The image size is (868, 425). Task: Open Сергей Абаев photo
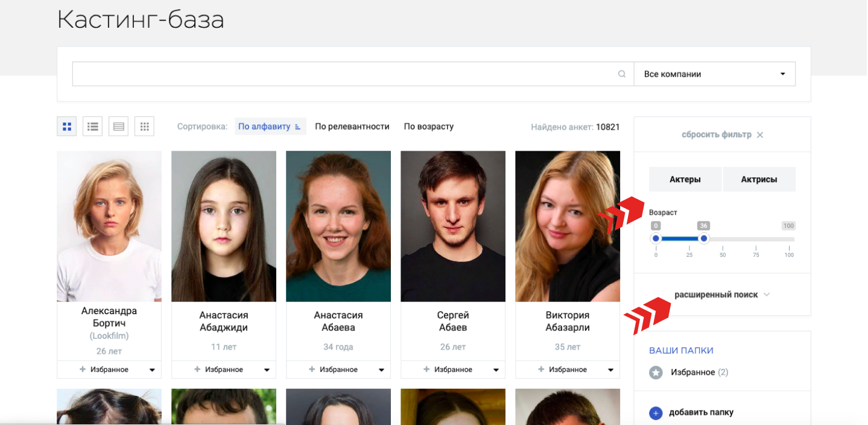pyautogui.click(x=453, y=226)
